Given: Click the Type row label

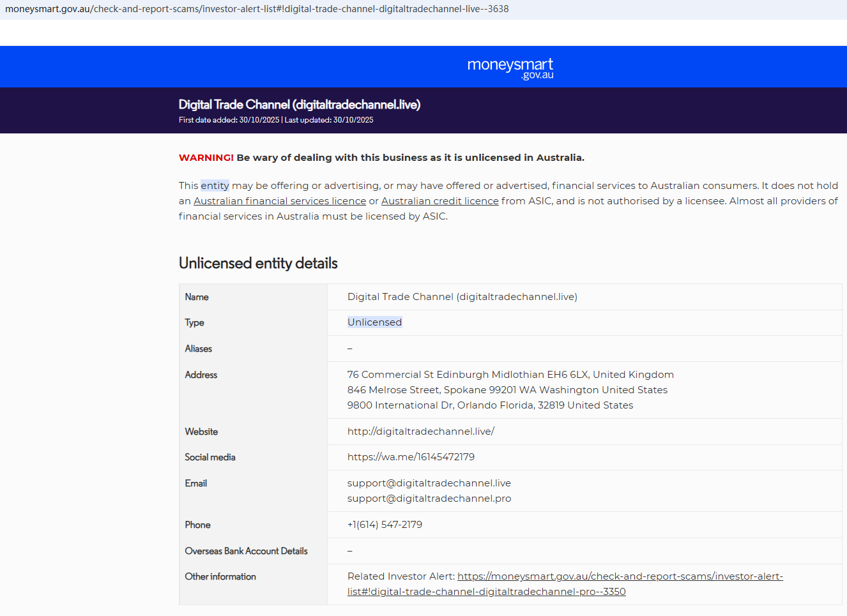Looking at the screenshot, I should point(195,323).
